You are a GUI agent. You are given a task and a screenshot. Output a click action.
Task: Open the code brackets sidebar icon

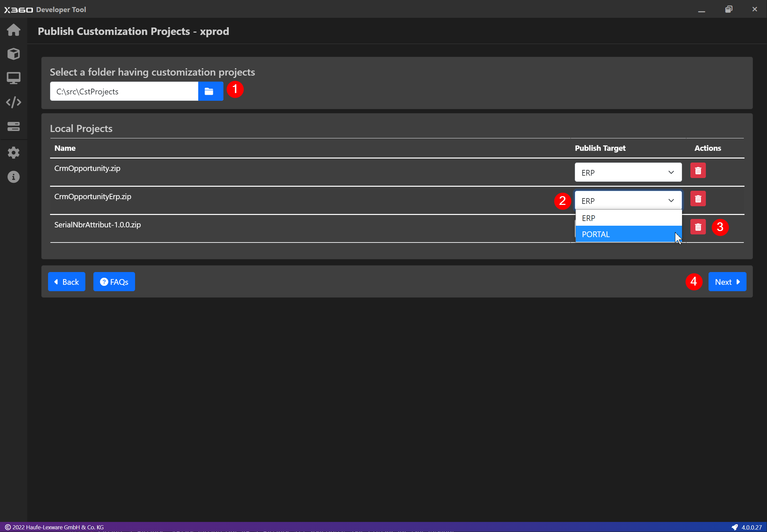tap(13, 102)
